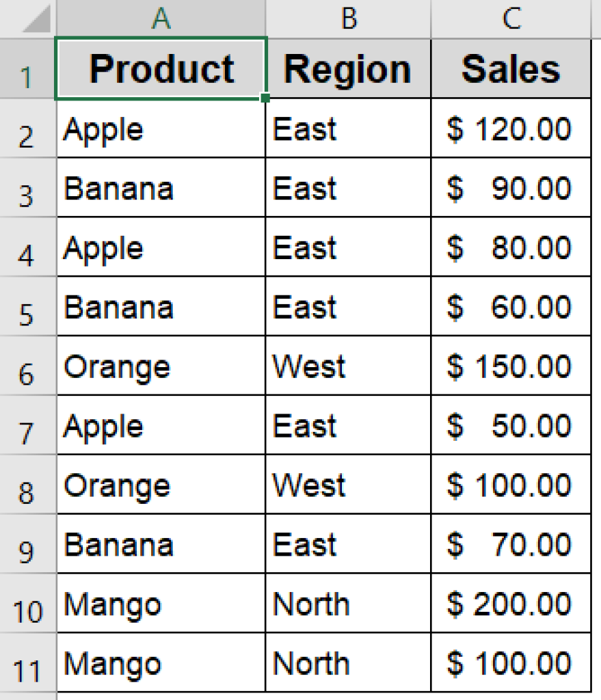The image size is (601, 700).
Task: Select the Orange cell in row 6
Action: (x=161, y=366)
